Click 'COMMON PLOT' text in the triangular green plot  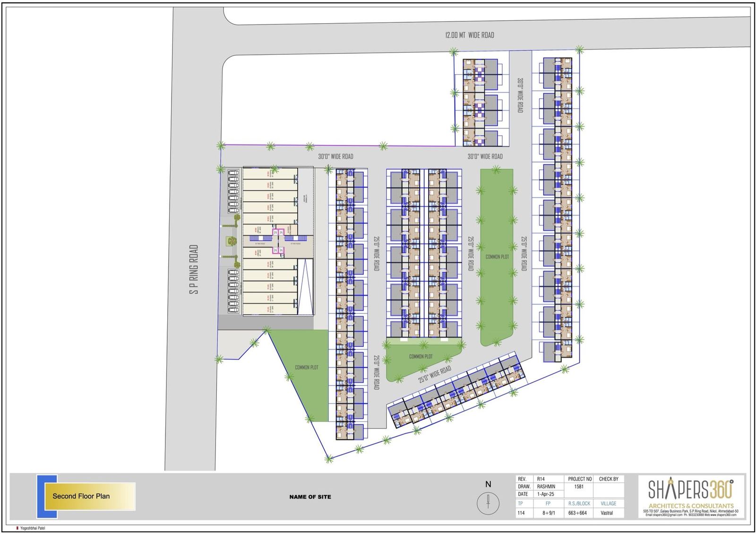pos(307,367)
